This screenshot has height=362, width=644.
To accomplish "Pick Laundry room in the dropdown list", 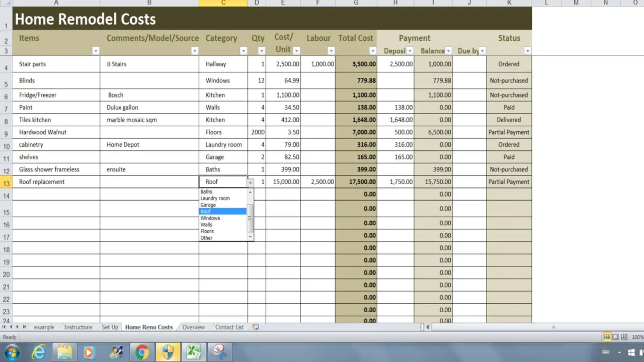I will click(215, 198).
